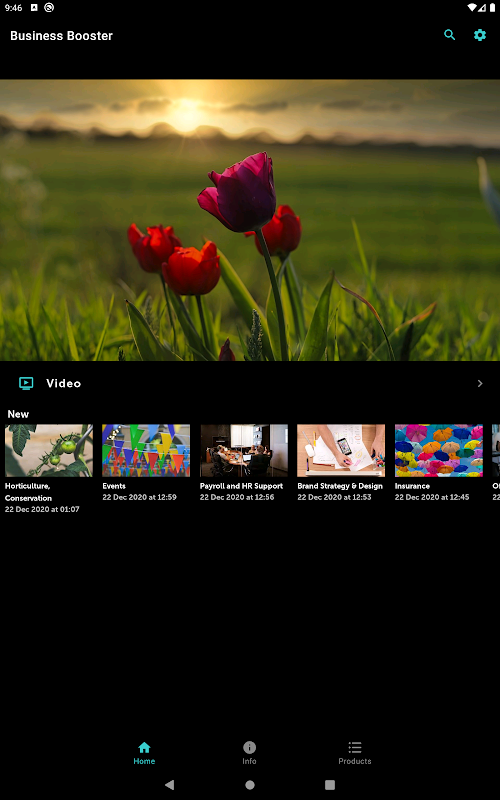Tap the Wi-Fi status bar icon
Image resolution: width=500 pixels, height=800 pixels.
(472, 8)
